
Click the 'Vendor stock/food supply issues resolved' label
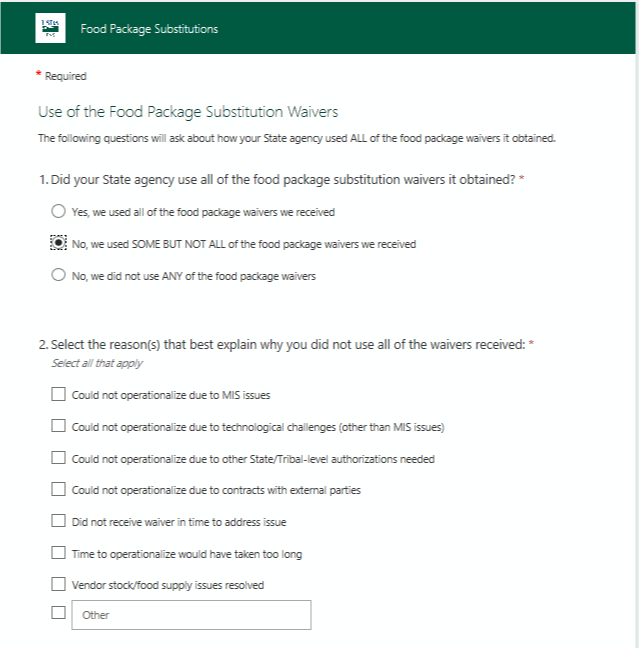pyautogui.click(x=168, y=585)
